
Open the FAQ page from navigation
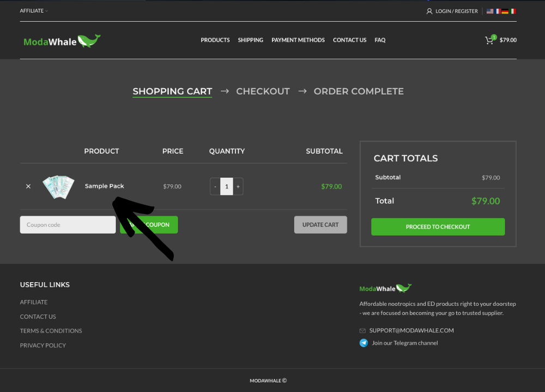[380, 40]
